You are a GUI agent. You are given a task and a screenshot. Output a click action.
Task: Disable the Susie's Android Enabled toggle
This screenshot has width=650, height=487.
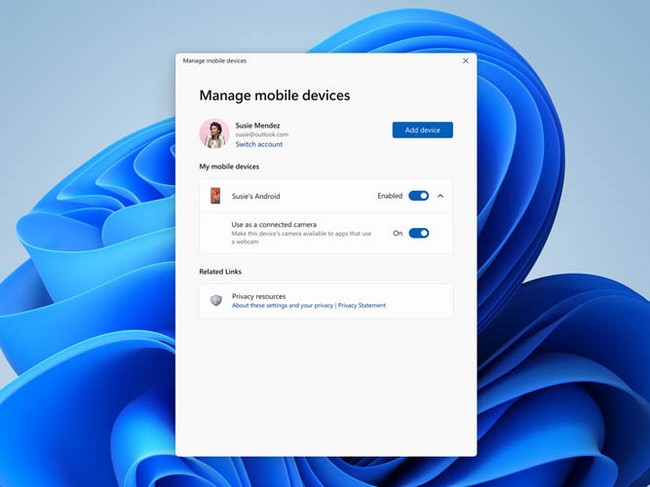pos(419,196)
